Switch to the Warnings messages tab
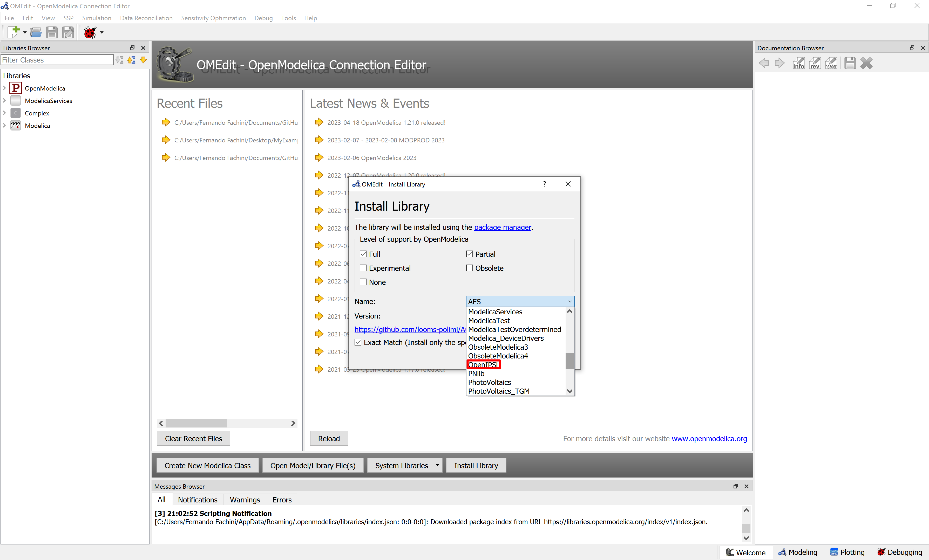The width and height of the screenshot is (929, 560). [245, 500]
